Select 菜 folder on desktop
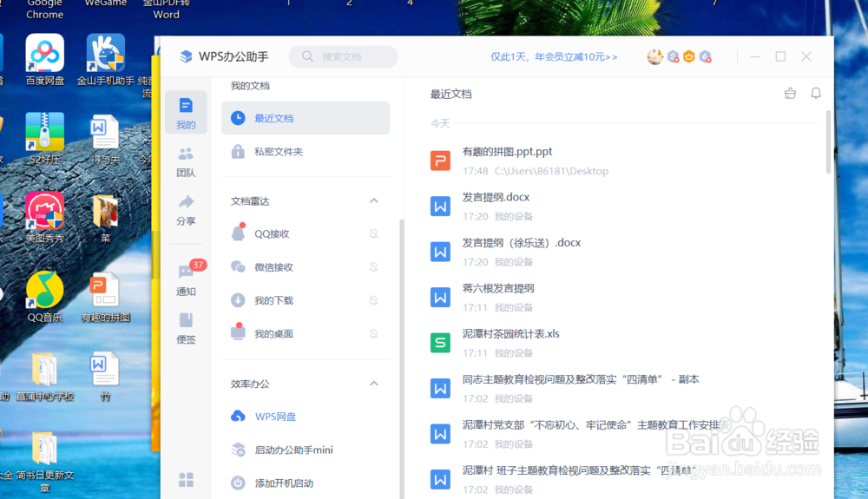The image size is (868, 499). coord(105,218)
